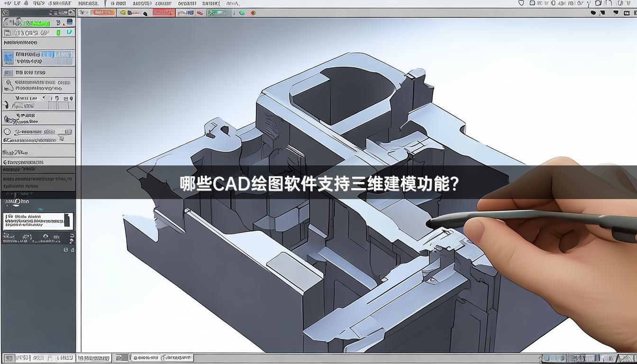637x364 pixels.
Task: Click the yellow circle icon in the toolbar
Action: click(x=123, y=13)
